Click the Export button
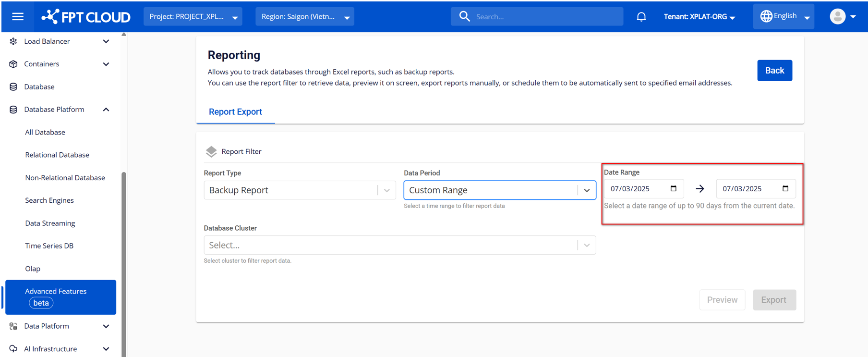 click(774, 300)
